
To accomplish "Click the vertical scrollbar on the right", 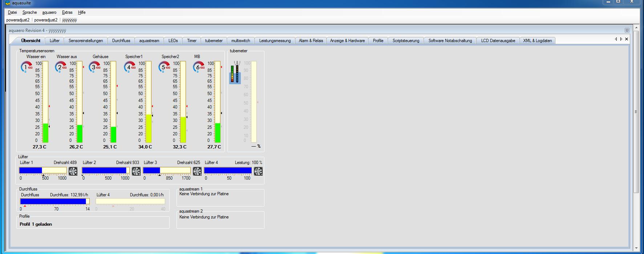I will 636,111.
